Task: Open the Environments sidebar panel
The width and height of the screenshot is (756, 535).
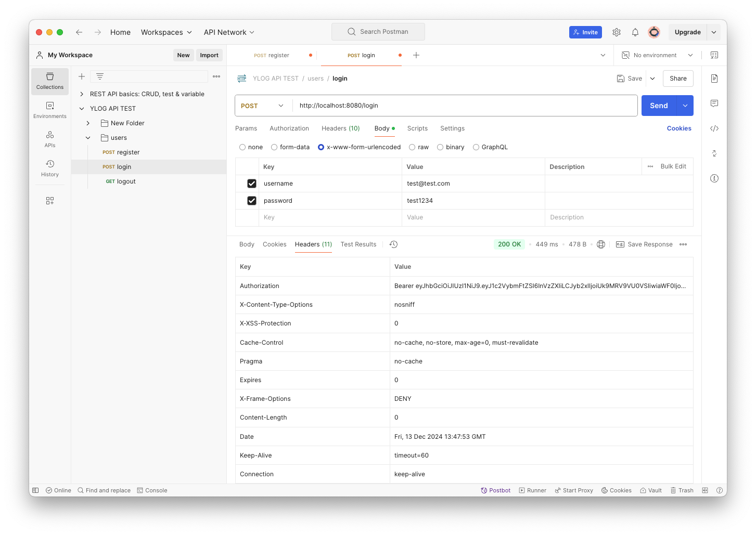Action: click(x=50, y=110)
